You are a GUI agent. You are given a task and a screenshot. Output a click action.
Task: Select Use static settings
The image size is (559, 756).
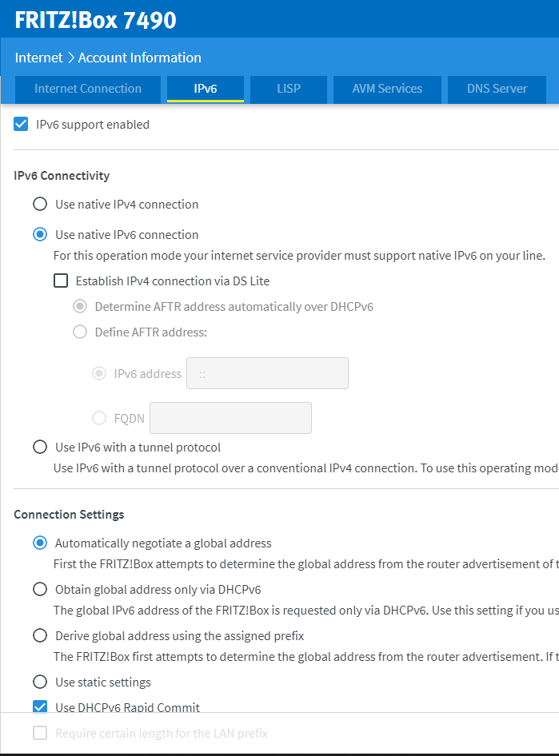coord(40,682)
